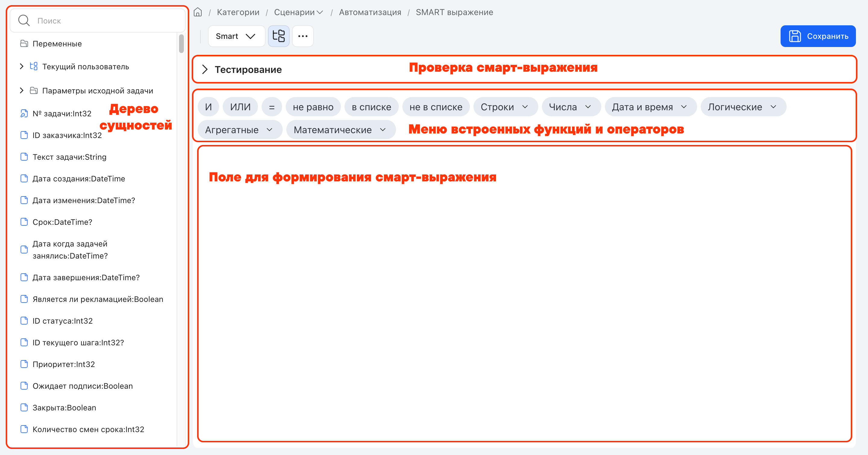Click the file icon of Является ли рекламацией
868x455 pixels.
tap(24, 299)
